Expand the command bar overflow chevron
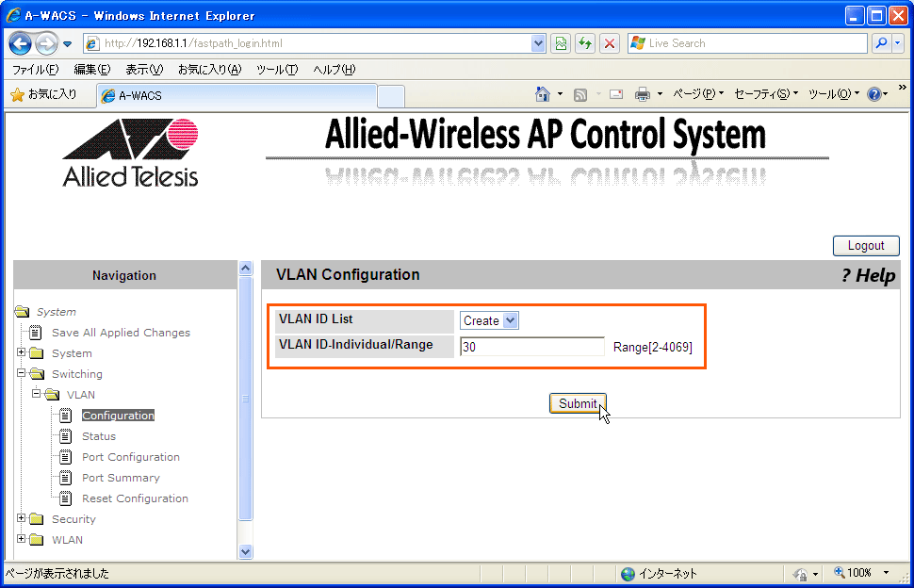This screenshot has height=588, width=914. tap(903, 88)
